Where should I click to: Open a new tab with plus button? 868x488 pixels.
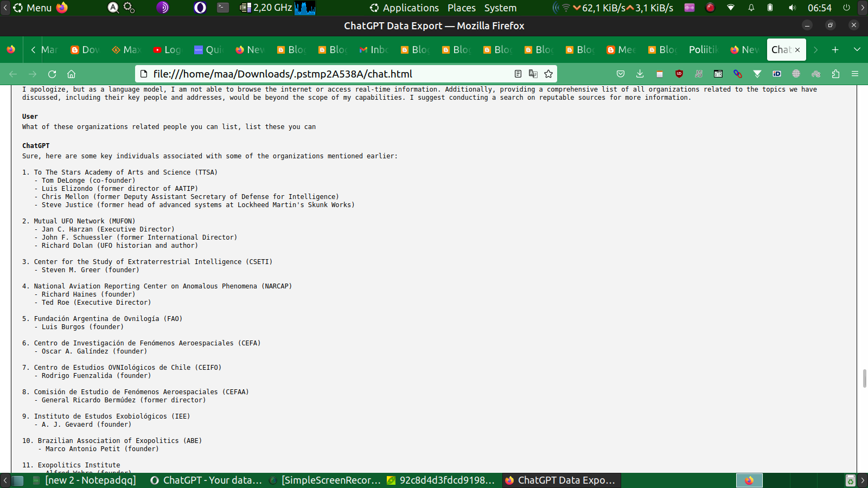coord(835,49)
